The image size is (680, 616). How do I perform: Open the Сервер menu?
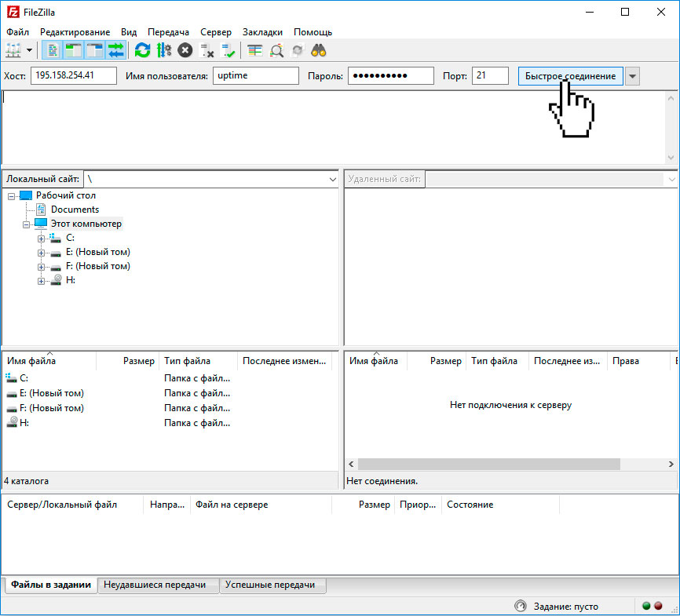click(216, 32)
